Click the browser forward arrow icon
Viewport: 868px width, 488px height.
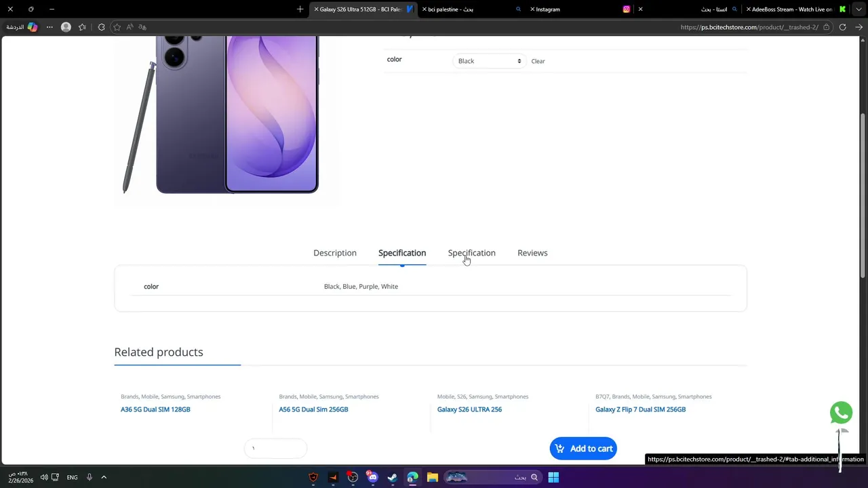click(859, 27)
